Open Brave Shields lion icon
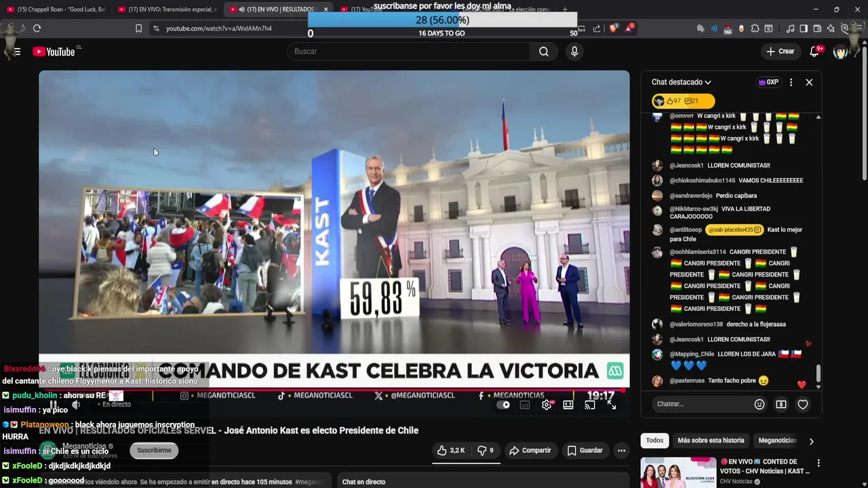868x488 pixels. pos(613,28)
